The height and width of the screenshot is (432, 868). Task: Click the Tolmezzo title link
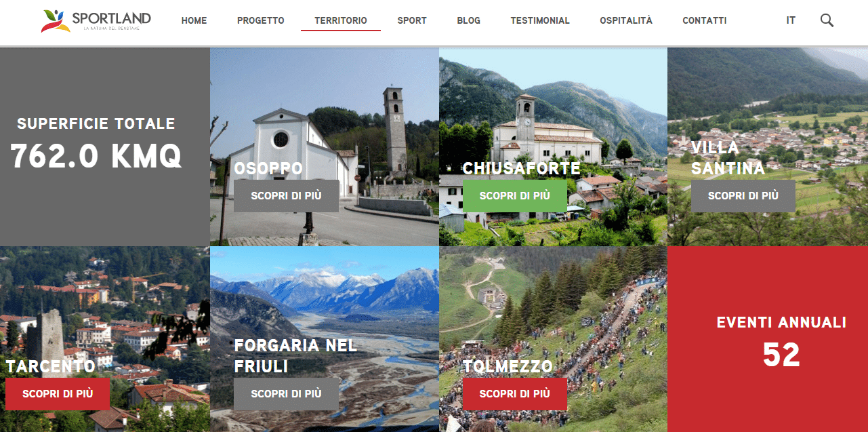(x=508, y=367)
